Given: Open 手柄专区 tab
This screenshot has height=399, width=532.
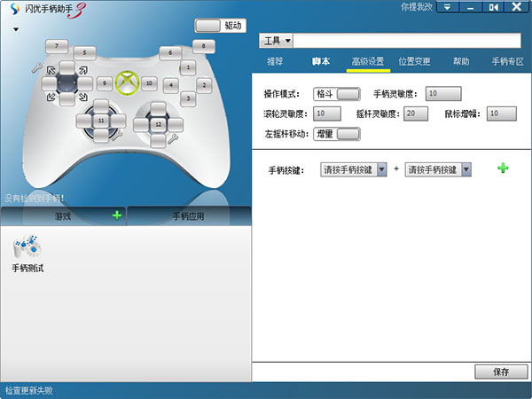Looking at the screenshot, I should click(x=508, y=61).
